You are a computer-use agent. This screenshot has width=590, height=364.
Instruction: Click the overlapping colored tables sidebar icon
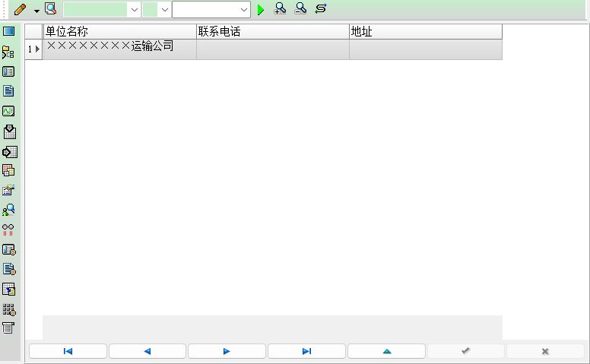click(x=8, y=171)
